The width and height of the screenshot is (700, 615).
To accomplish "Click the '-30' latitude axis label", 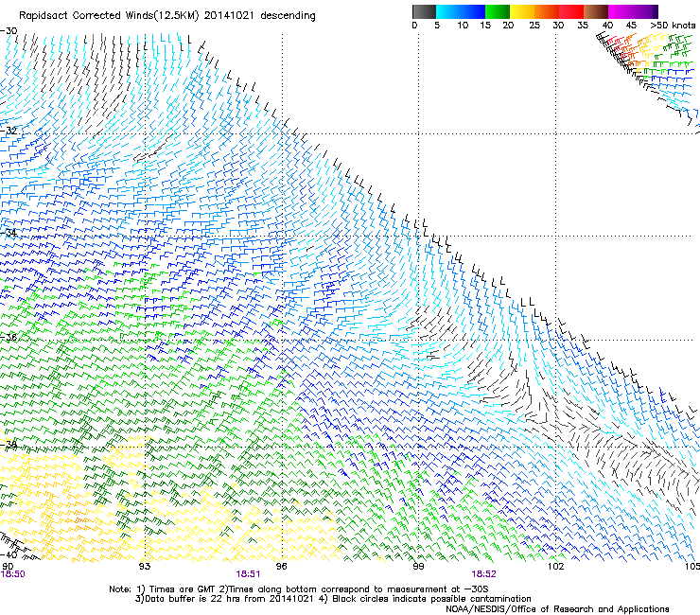I will coord(9,31).
